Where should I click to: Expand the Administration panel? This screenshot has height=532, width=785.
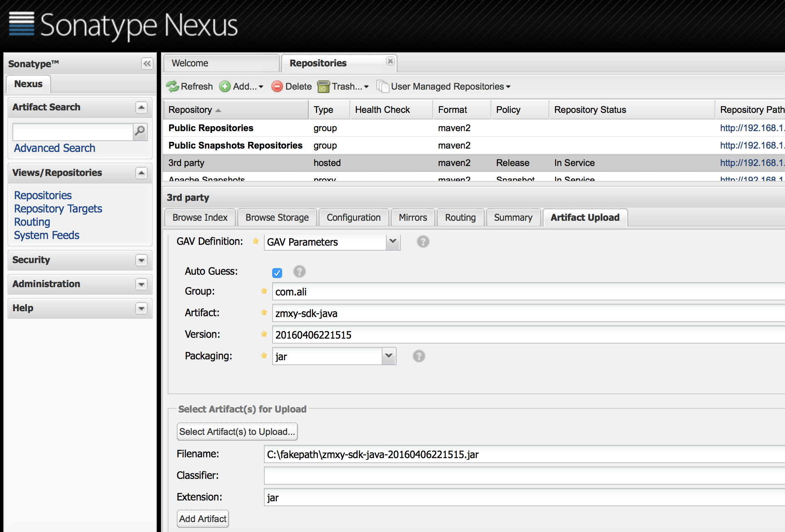(141, 284)
